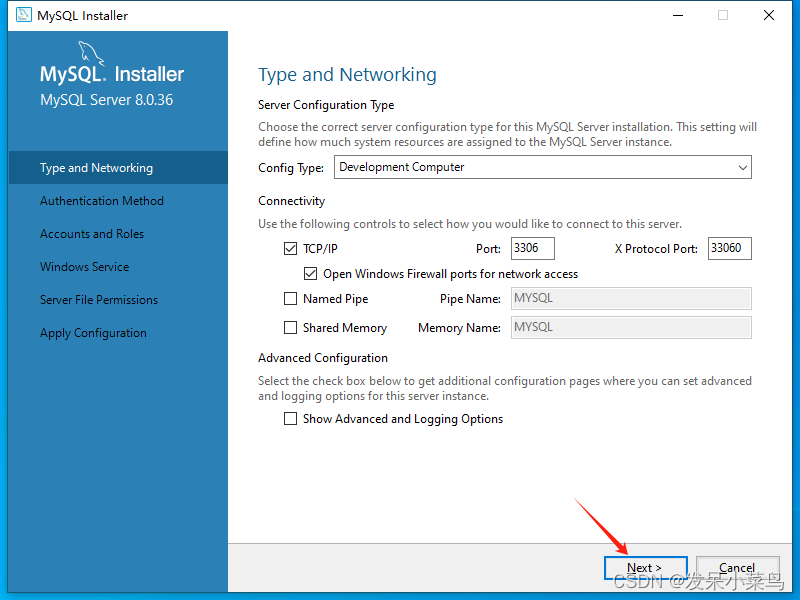Enable the Shared Memory checkbox

[x=290, y=328]
